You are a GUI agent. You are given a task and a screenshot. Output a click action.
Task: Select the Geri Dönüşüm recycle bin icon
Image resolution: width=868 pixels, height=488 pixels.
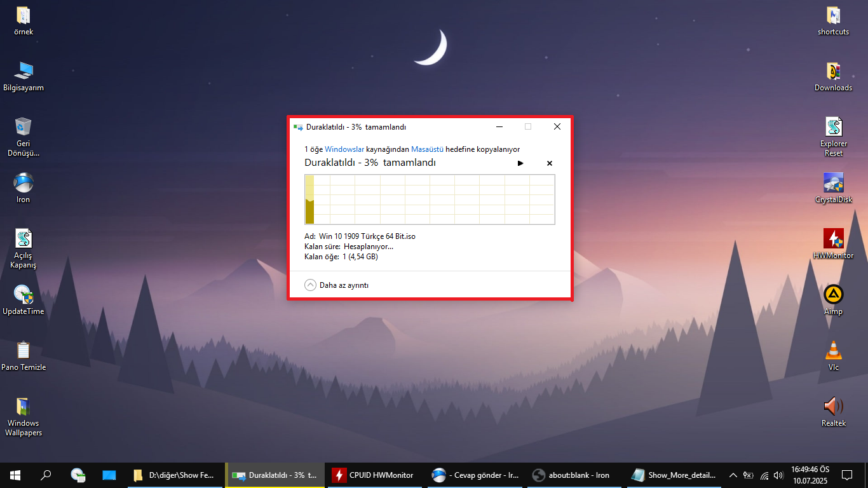point(24,137)
